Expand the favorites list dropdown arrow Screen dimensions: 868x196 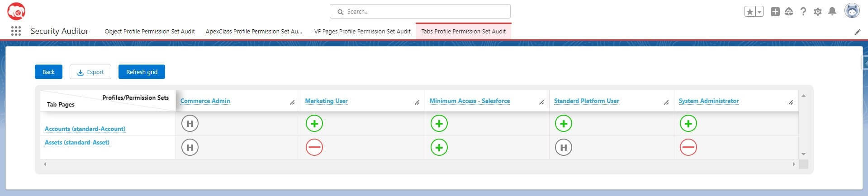(x=759, y=12)
